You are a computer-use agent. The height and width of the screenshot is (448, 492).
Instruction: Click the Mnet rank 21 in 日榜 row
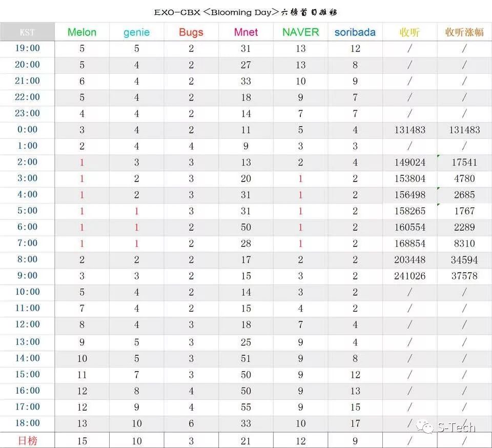[245, 441]
